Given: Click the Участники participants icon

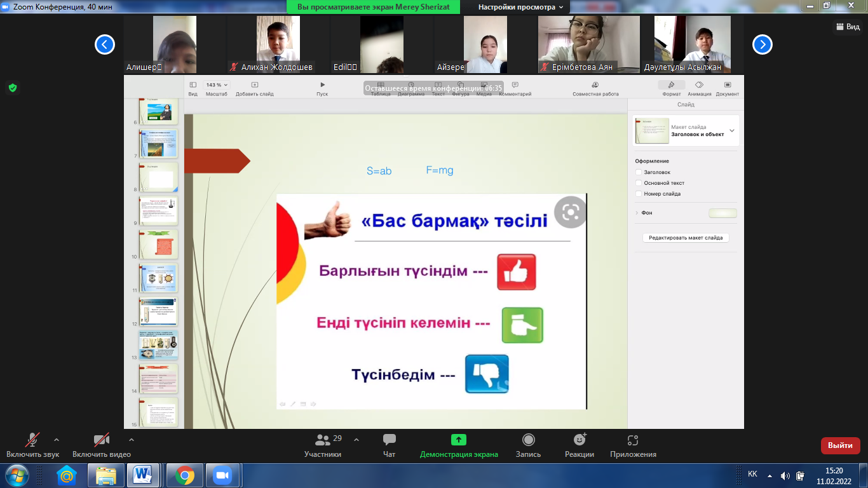Looking at the screenshot, I should click(323, 440).
